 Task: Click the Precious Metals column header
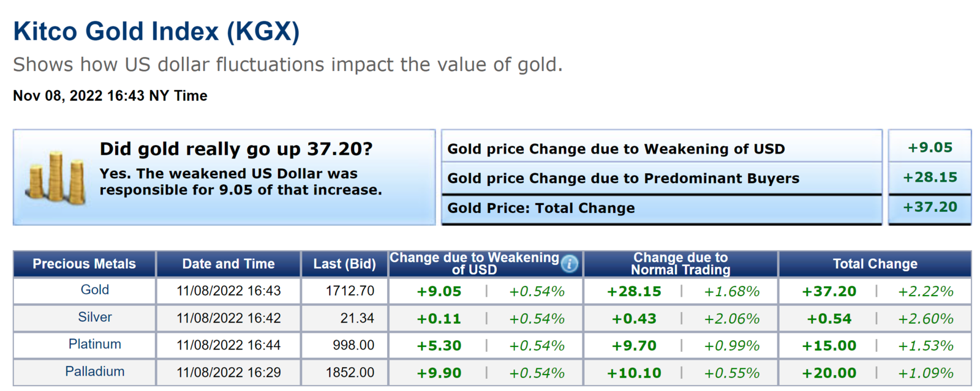tap(84, 264)
